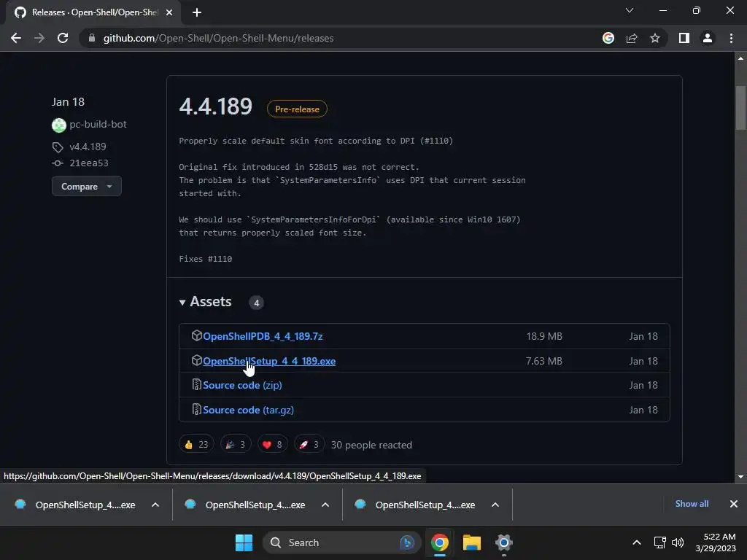
Task: Click Show all downloads
Action: tap(692, 504)
